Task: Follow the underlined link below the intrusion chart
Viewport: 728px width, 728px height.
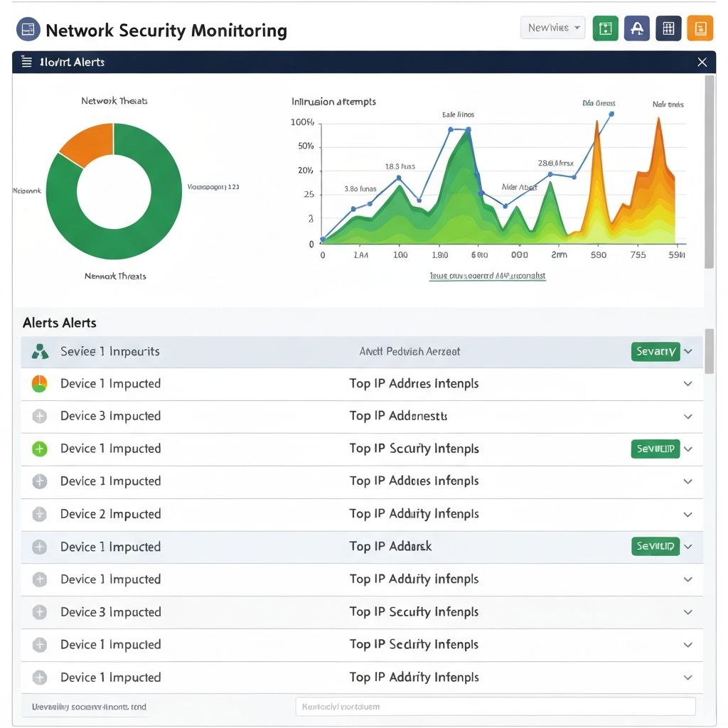Action: (488, 276)
